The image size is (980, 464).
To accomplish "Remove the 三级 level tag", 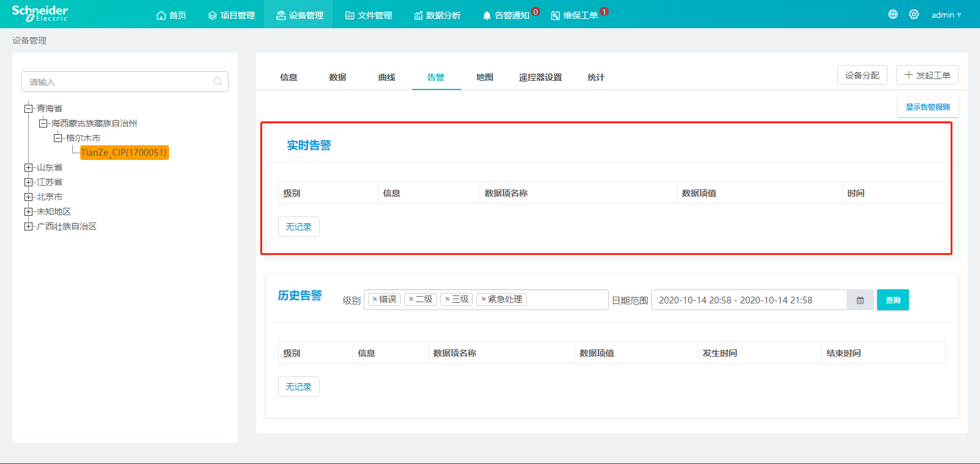I will pos(447,299).
